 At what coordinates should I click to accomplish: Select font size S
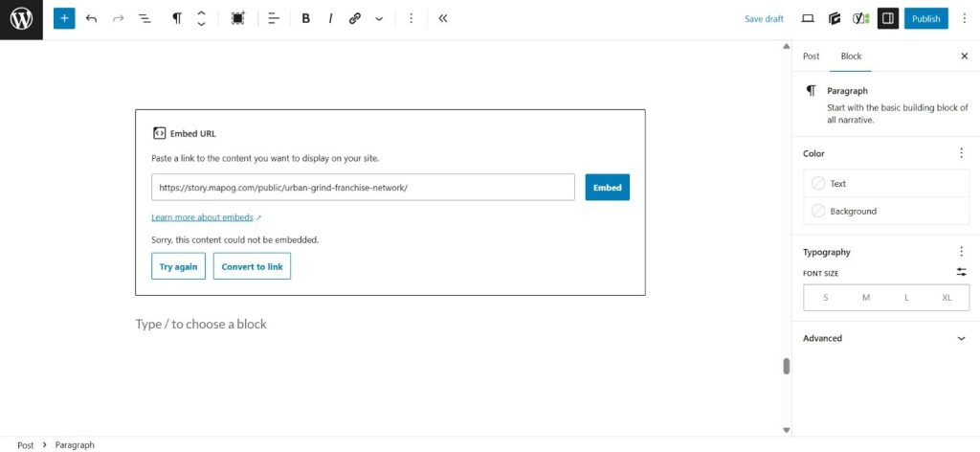point(826,298)
